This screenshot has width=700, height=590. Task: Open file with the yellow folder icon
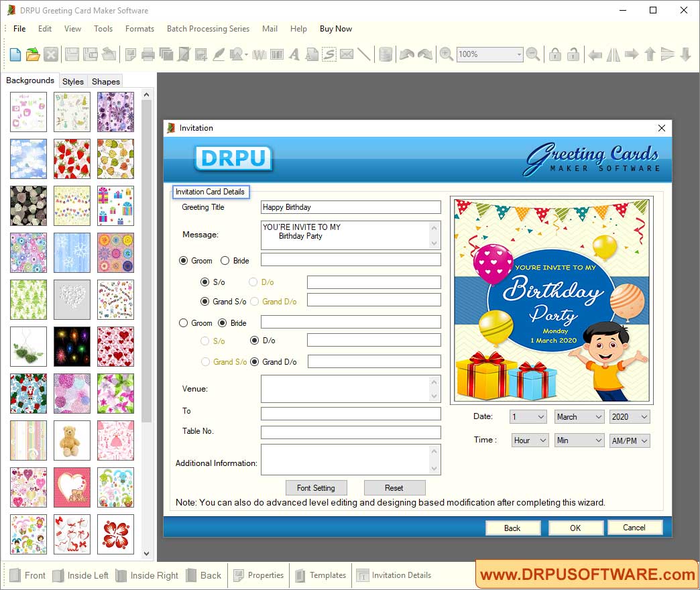click(33, 54)
